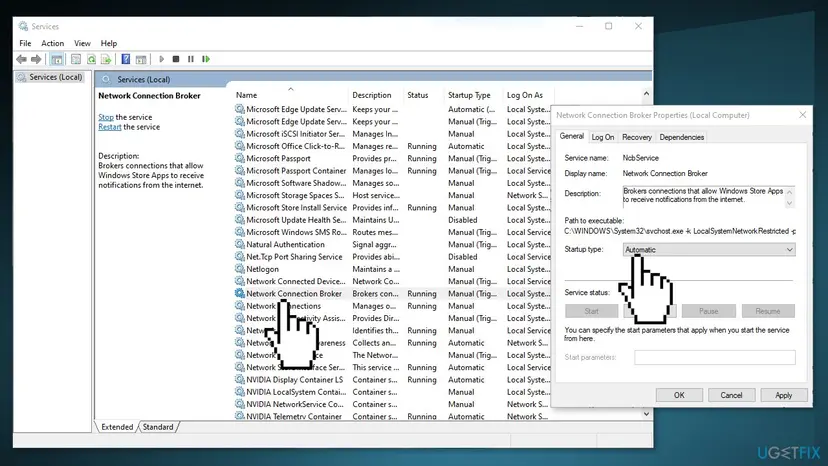The image size is (828, 466).
Task: Click the Start Service play icon
Action: pyautogui.click(x=162, y=59)
